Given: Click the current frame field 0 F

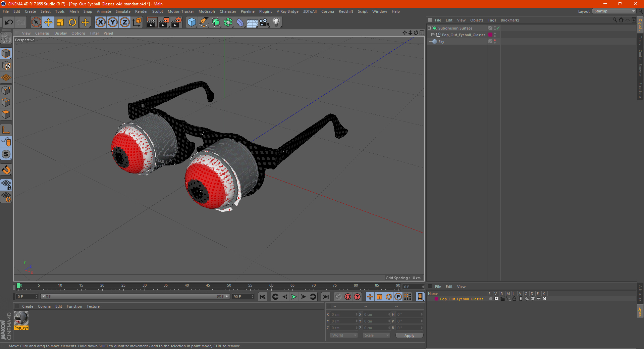Looking at the screenshot, I should click(x=27, y=297).
